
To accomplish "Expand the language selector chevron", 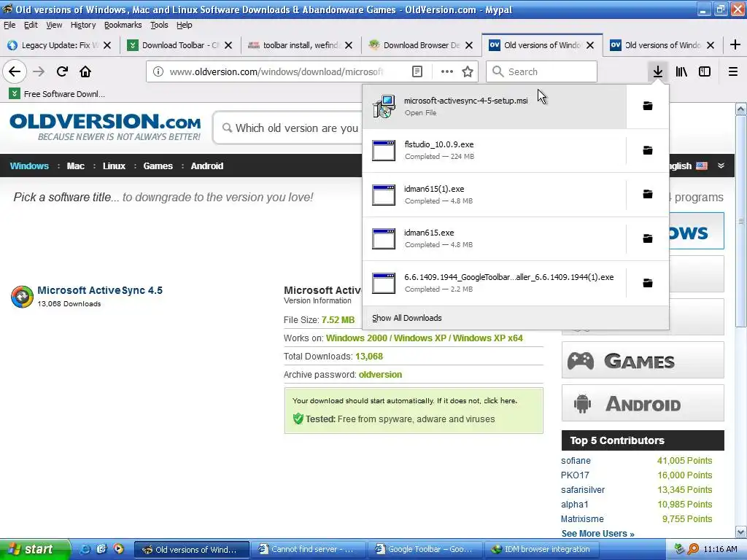I will tap(721, 166).
